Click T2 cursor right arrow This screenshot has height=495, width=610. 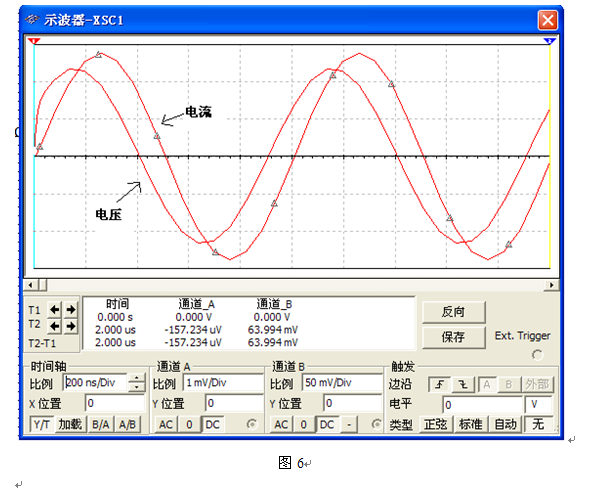[70, 326]
